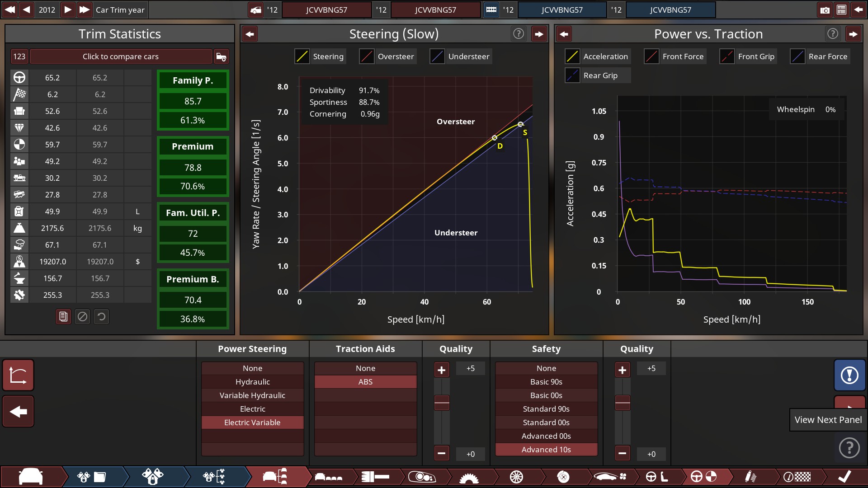Open Steering graph help question icon
The image size is (868, 488).
coord(519,34)
